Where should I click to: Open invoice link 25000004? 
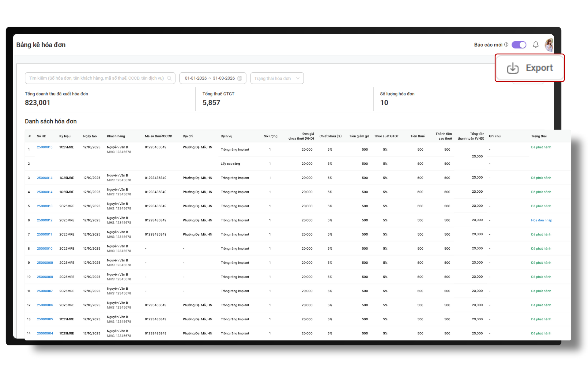pos(45,334)
